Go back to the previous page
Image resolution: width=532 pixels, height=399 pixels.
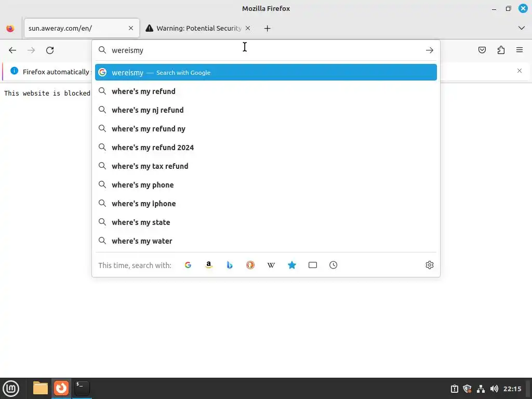[12, 50]
